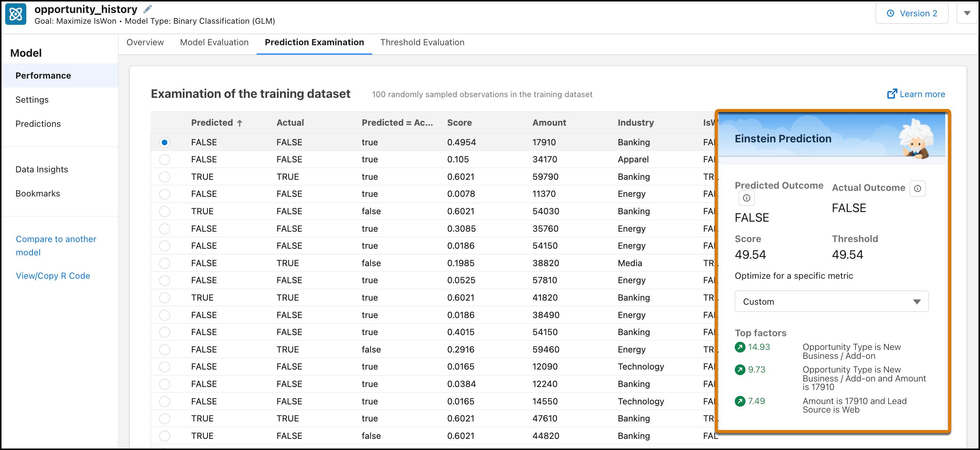Click the Version 2 button
The image size is (980, 450).
[x=911, y=13]
